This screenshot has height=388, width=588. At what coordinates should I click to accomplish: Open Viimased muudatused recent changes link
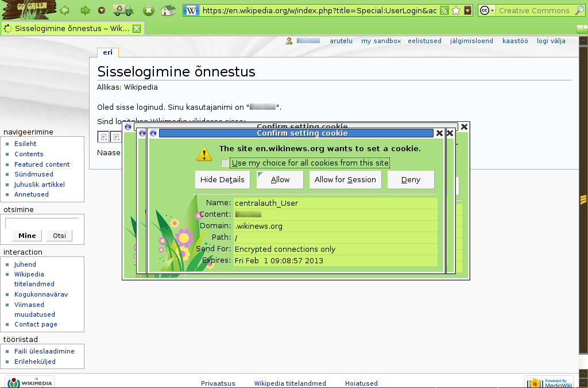click(34, 310)
